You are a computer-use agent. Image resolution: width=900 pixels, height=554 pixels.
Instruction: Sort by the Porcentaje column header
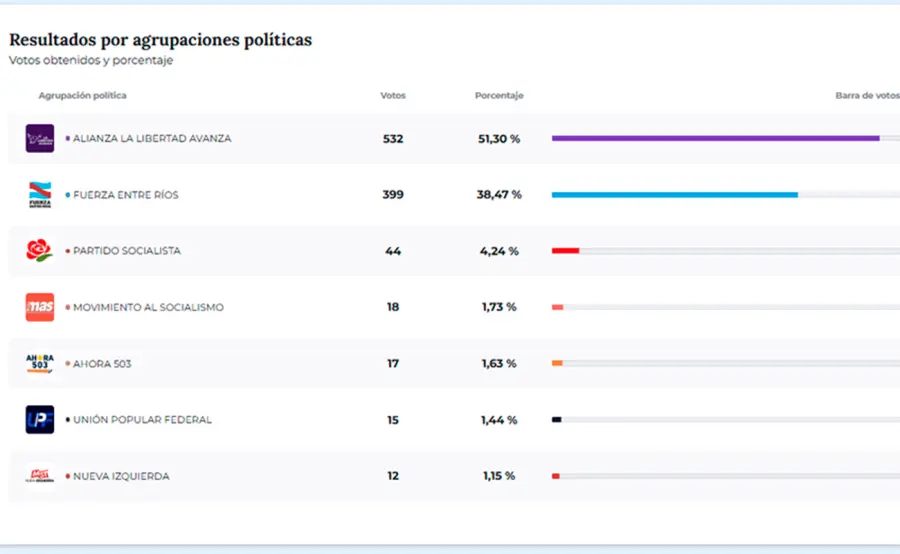[499, 96]
